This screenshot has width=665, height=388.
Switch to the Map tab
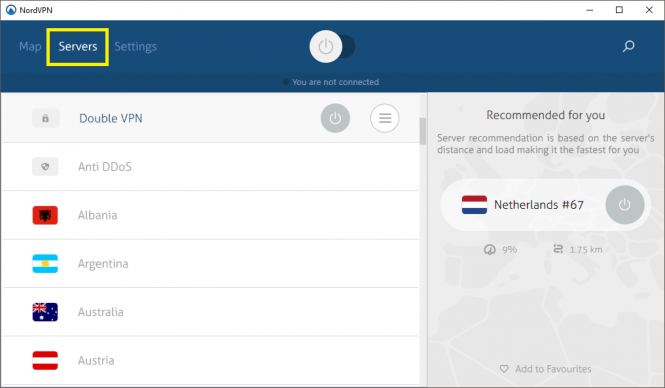[x=30, y=46]
